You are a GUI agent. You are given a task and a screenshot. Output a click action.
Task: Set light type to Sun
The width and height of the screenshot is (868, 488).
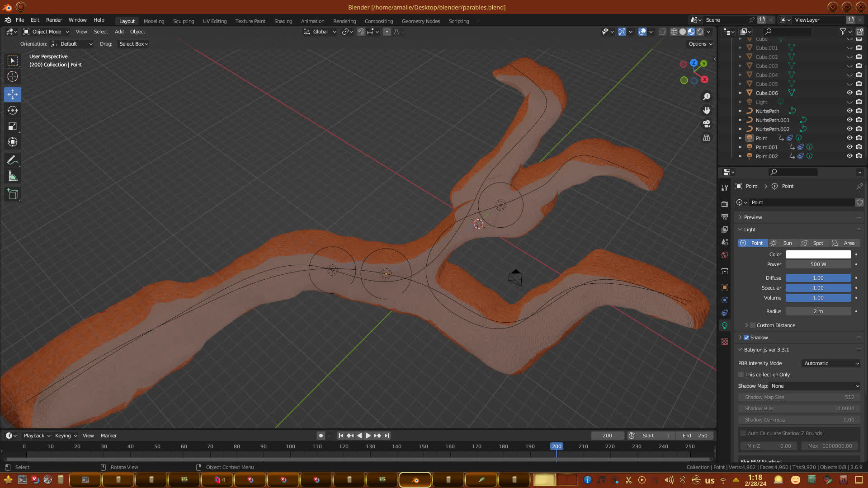tap(783, 243)
